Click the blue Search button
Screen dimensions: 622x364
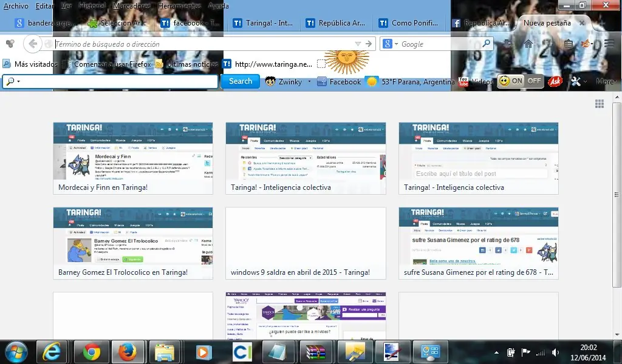click(x=241, y=81)
